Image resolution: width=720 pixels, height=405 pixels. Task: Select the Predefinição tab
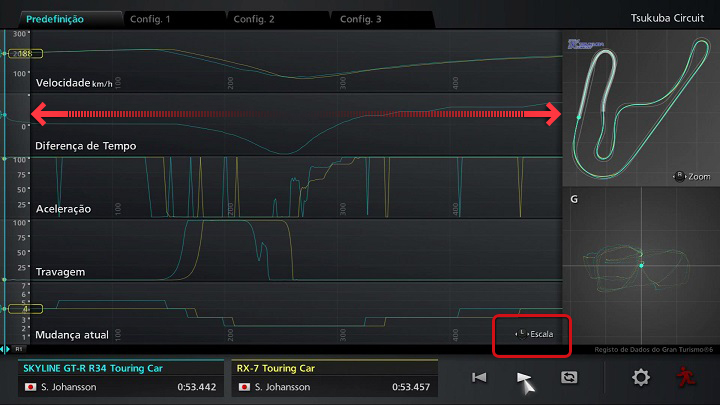56,19
